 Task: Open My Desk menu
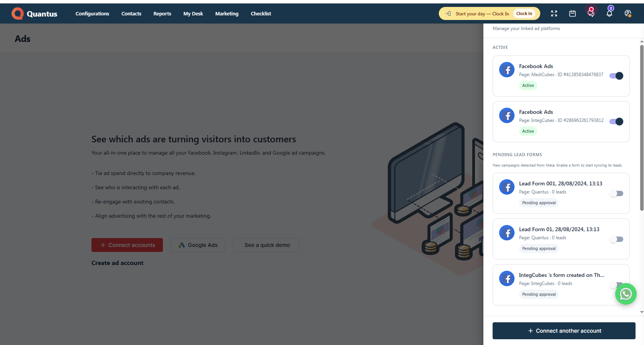click(x=193, y=13)
